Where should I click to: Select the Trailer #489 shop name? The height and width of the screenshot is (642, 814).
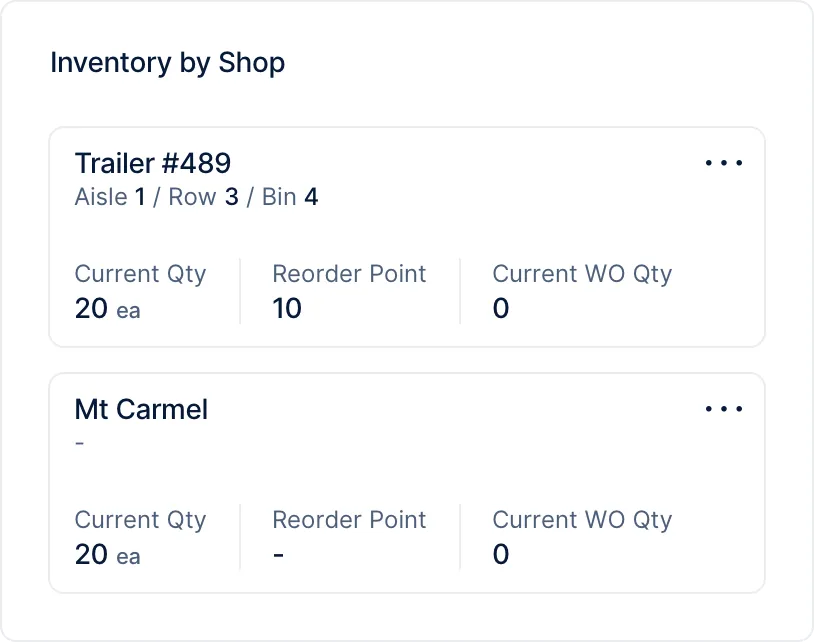[152, 162]
